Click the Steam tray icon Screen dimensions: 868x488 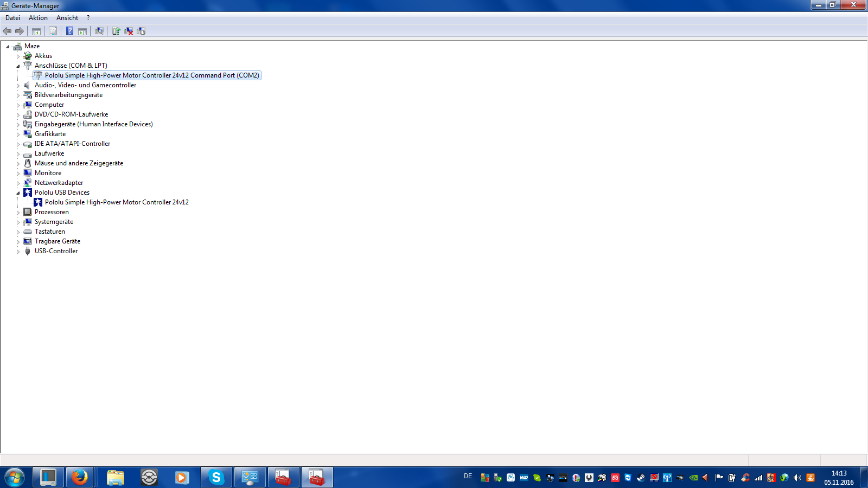coord(641,478)
